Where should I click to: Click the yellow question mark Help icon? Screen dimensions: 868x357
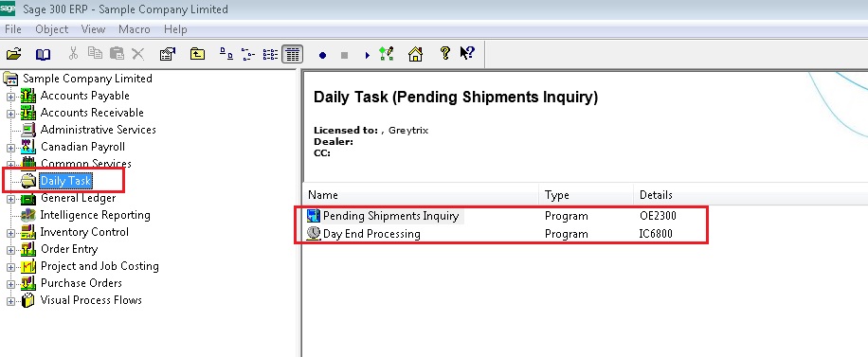[x=444, y=53]
